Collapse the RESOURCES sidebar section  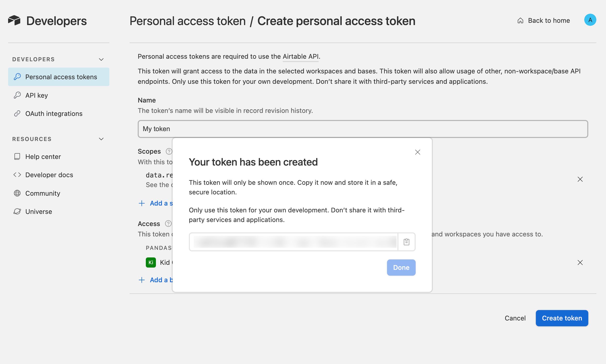click(x=101, y=139)
